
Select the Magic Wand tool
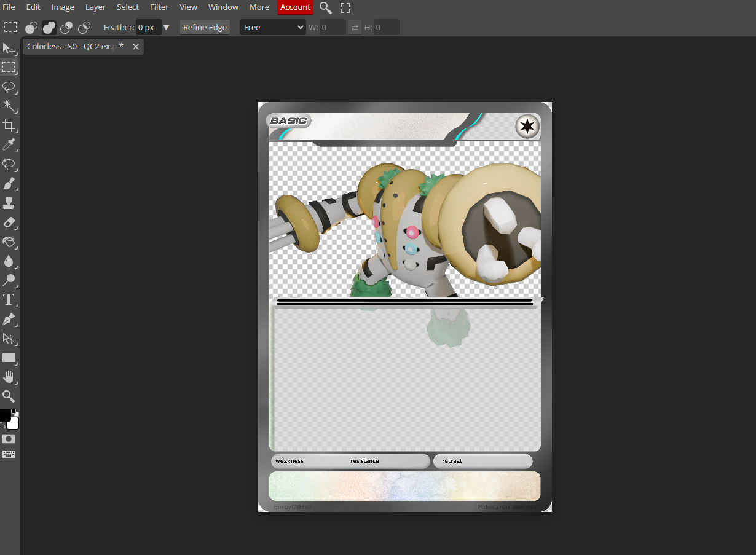point(9,106)
